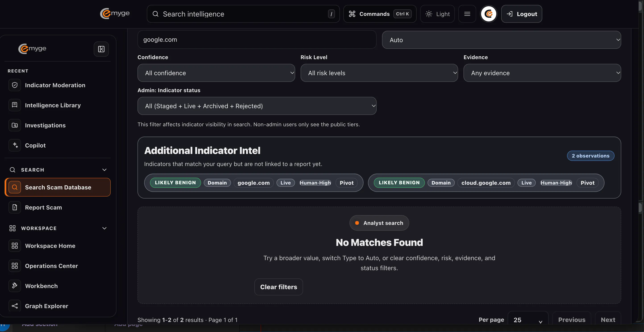Viewport: 644px width, 332px height.
Task: Click the Clear filters button
Action: 278,287
